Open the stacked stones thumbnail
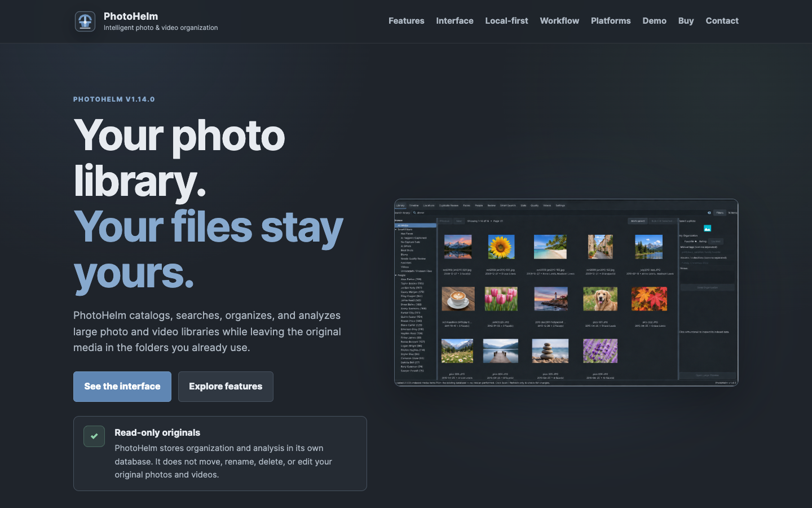Screen dimensions: 812x508 click(550, 351)
